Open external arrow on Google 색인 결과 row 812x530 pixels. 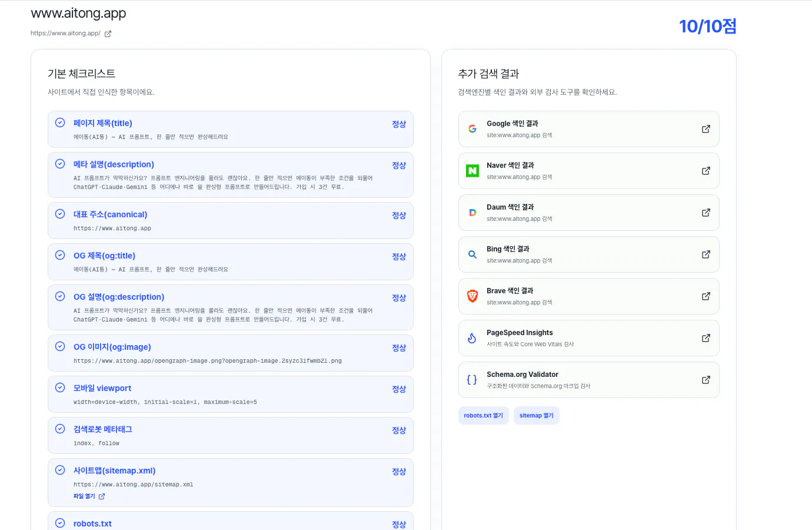pos(706,129)
